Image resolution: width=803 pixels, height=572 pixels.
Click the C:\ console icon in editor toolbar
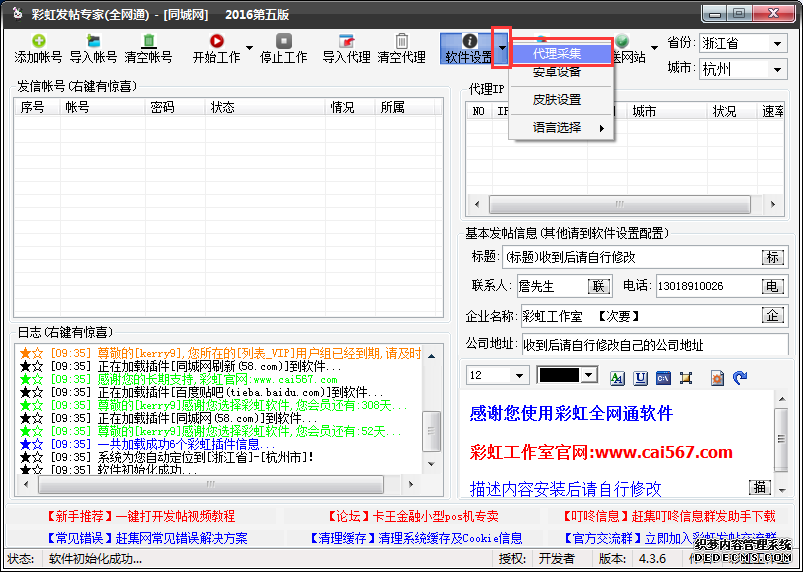pyautogui.click(x=663, y=378)
